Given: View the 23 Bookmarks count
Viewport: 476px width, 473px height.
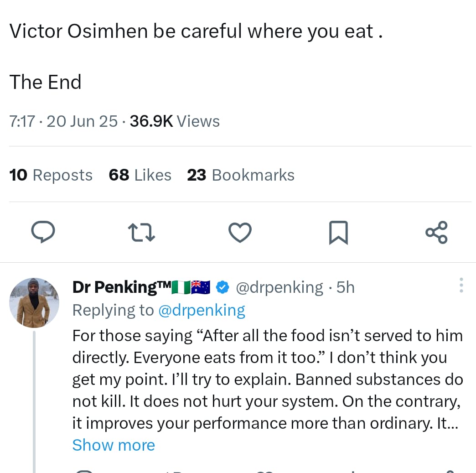Looking at the screenshot, I should coord(241,175).
